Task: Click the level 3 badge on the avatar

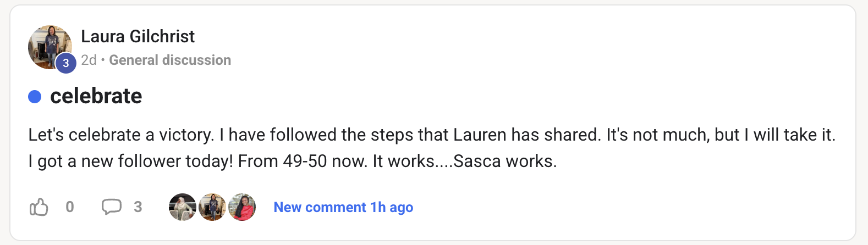Action: [x=65, y=63]
